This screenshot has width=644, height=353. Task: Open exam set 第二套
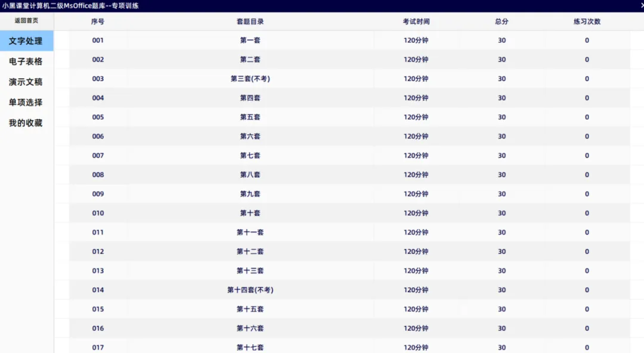(x=250, y=59)
